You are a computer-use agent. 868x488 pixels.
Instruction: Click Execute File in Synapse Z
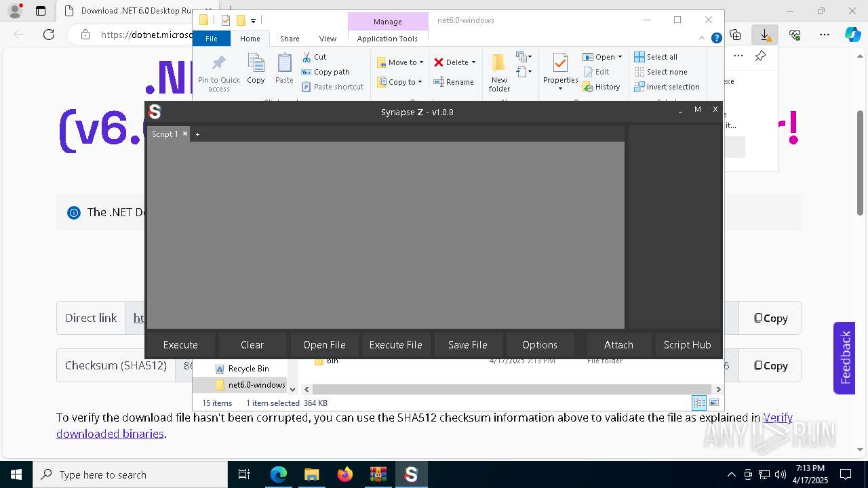[x=396, y=345]
